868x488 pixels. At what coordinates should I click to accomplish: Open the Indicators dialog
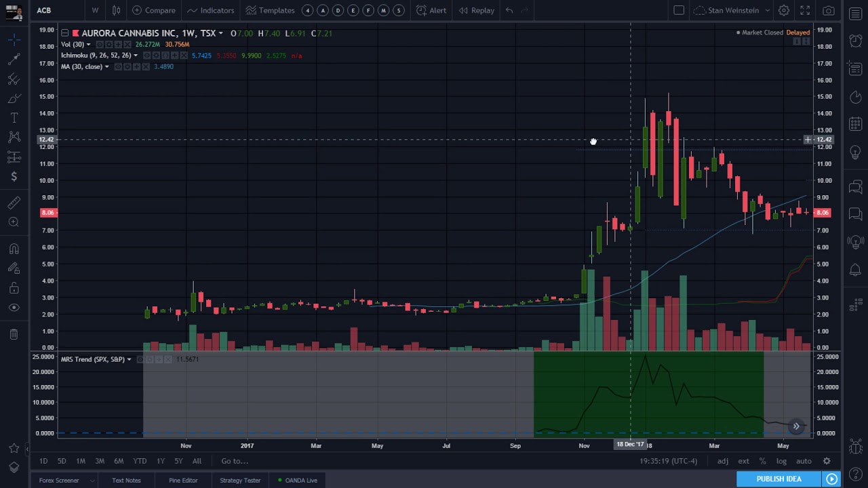point(211,10)
